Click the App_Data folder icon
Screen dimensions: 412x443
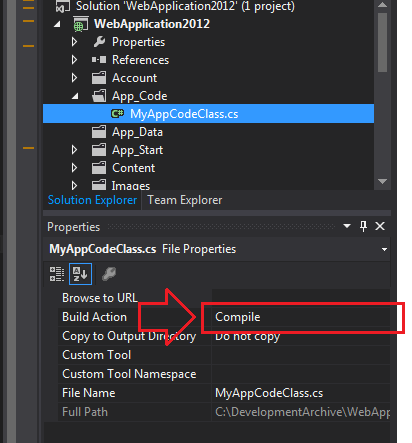point(99,132)
